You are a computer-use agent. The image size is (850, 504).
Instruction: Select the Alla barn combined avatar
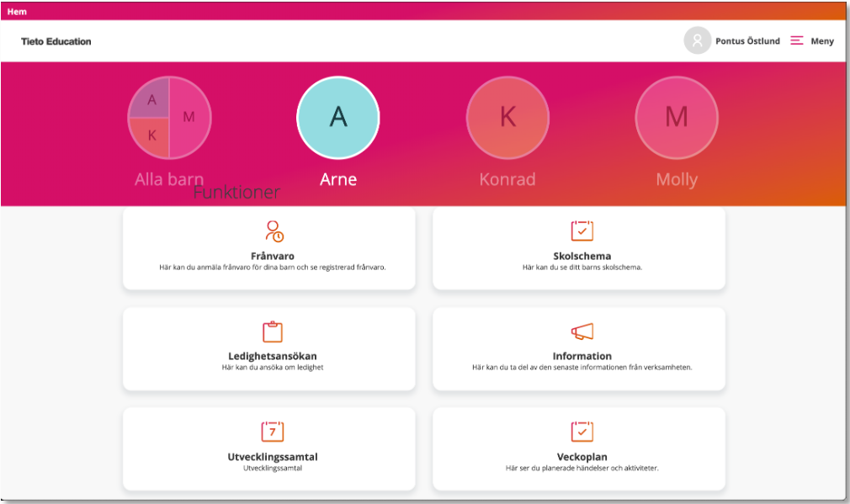pos(169,118)
